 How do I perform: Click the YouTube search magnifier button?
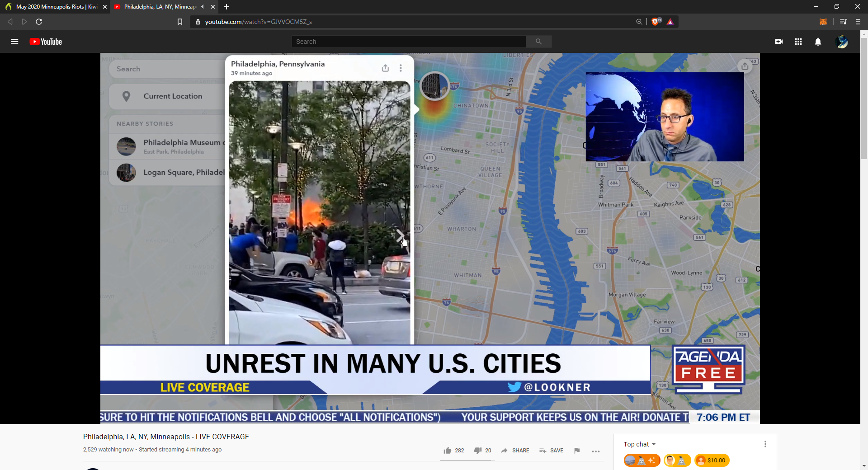point(538,42)
